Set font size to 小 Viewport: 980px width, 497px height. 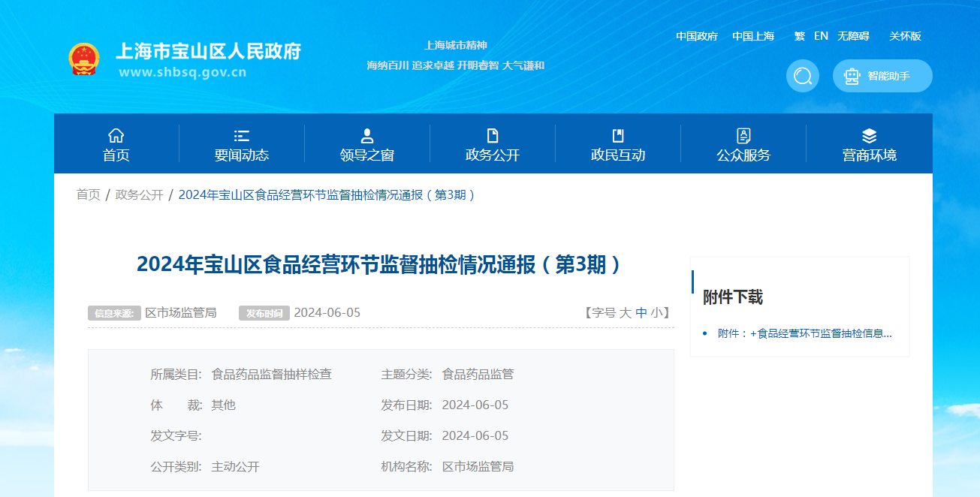pyautogui.click(x=656, y=312)
